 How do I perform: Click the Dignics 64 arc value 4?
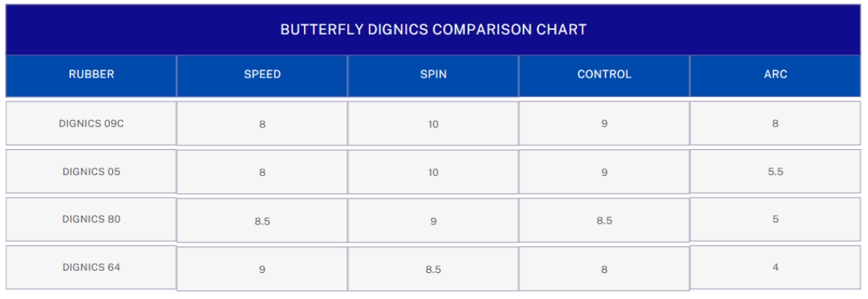pos(775,267)
